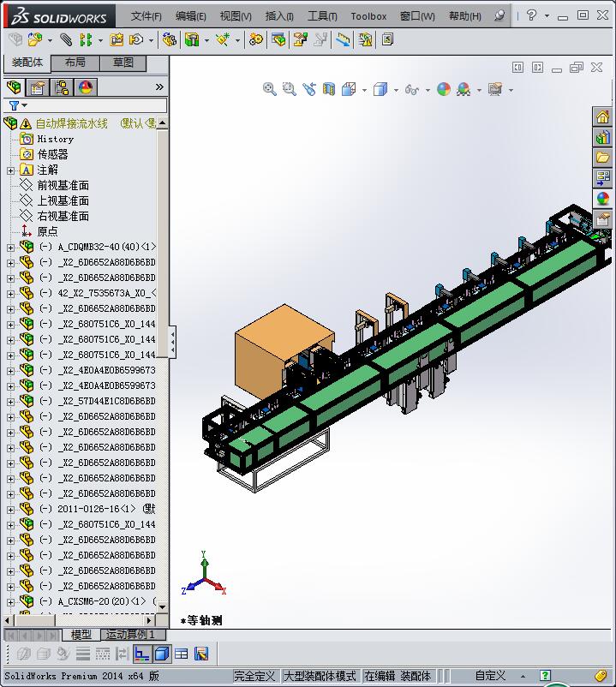The height and width of the screenshot is (687, 616).
Task: Click the green help button in status bar
Action: tap(545, 676)
